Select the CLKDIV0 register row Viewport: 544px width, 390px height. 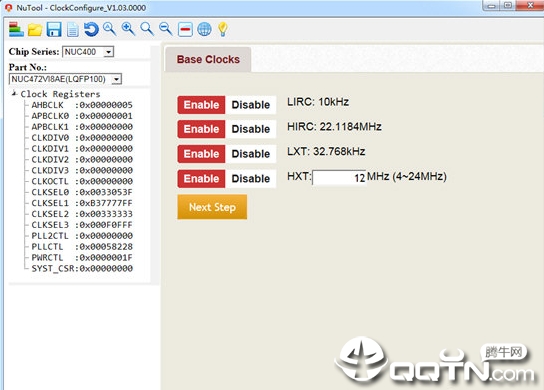[x=82, y=138]
